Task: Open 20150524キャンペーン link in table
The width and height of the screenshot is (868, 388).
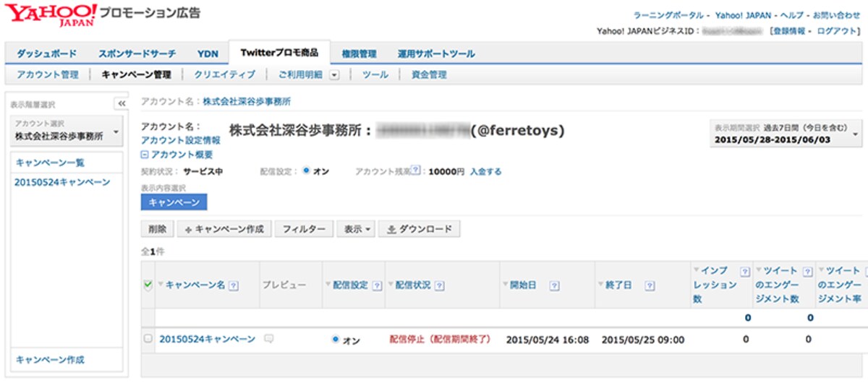Action: (208, 339)
